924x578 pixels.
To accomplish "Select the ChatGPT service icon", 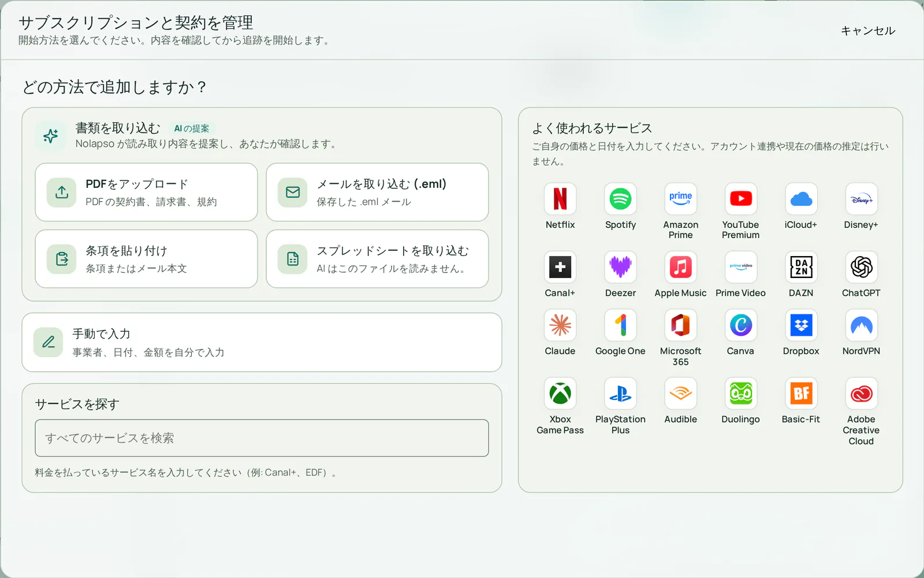I will pyautogui.click(x=861, y=267).
